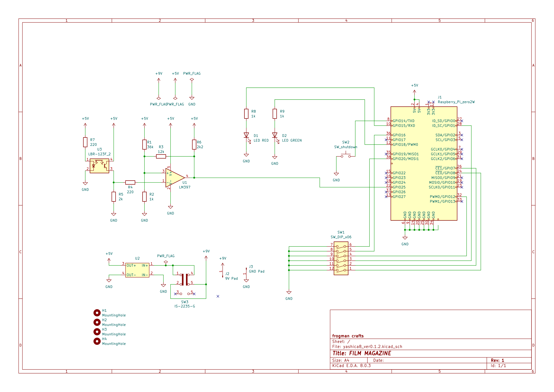Image resolution: width=554 pixels, height=392 pixels.
Task: Select the LBR-123F_2 optocoupler U3 symbol
Action: point(99,166)
